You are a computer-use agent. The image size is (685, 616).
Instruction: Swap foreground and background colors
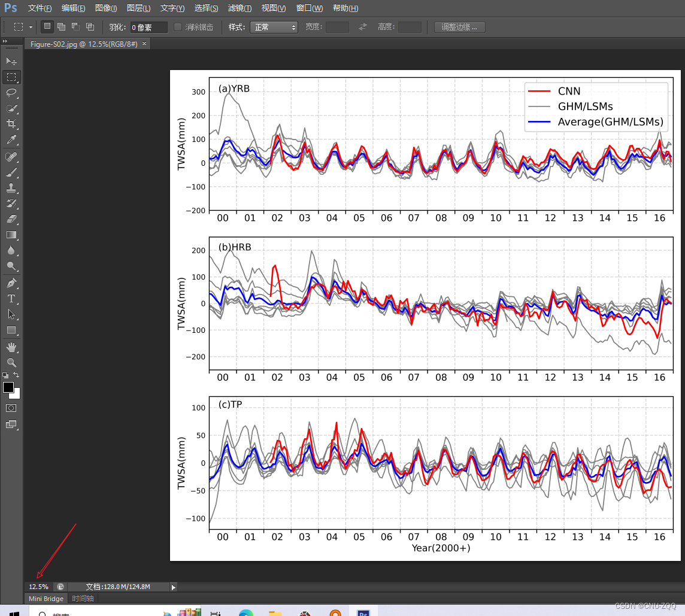pos(16,375)
